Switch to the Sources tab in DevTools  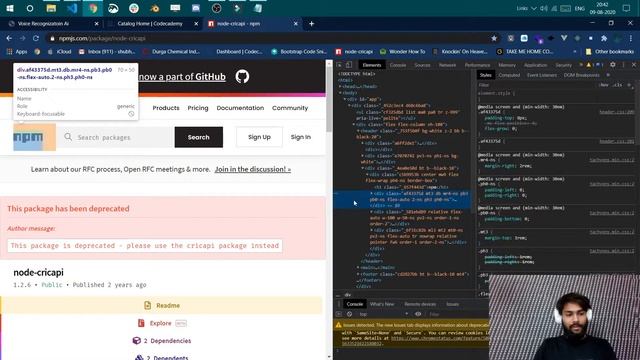pos(422,65)
